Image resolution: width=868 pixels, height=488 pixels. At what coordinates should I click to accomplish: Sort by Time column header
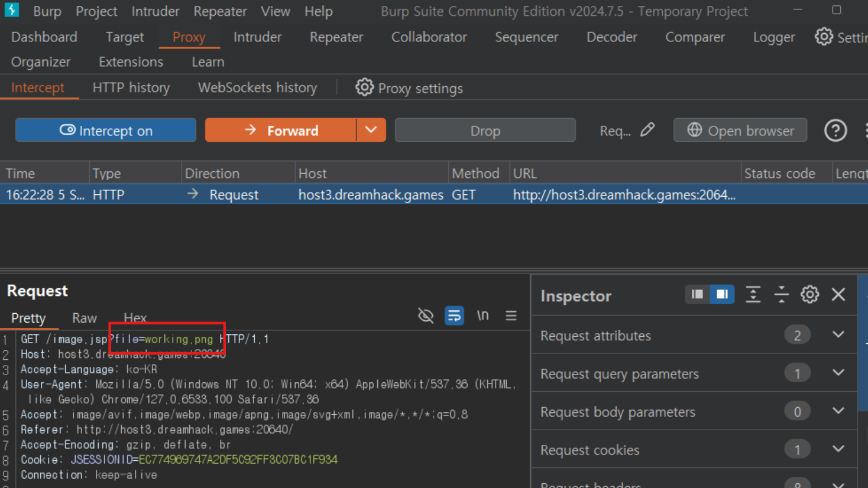(x=45, y=173)
